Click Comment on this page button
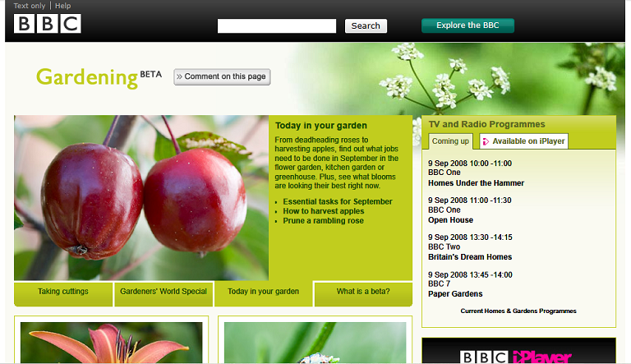Screen dimensions: 631x364 (222, 76)
